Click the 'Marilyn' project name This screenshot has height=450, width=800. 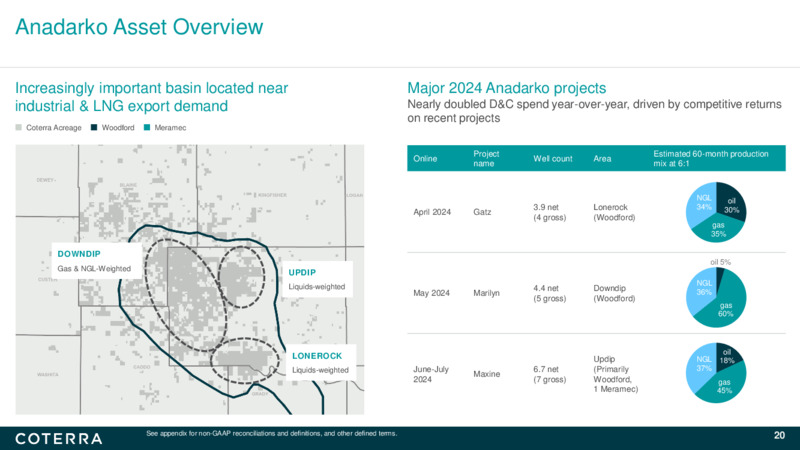point(486,293)
